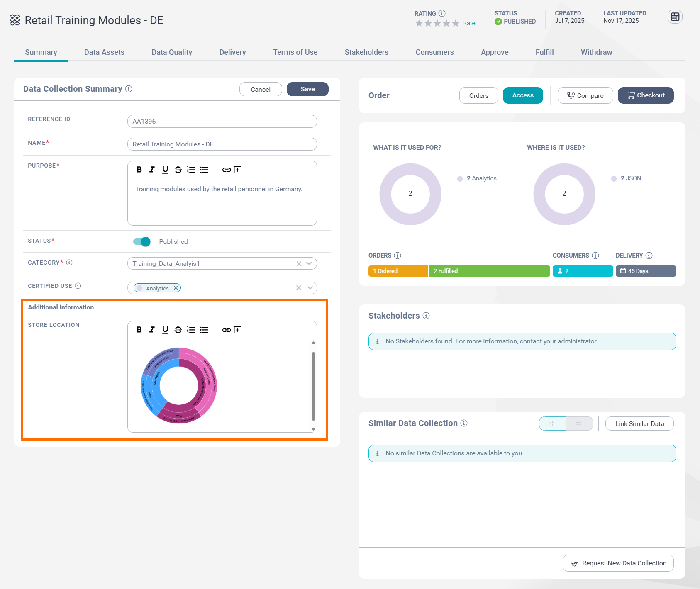Viewport: 700px width, 589px height.
Task: Click the insert-plus icon in the Purpose editor
Action: (x=238, y=170)
